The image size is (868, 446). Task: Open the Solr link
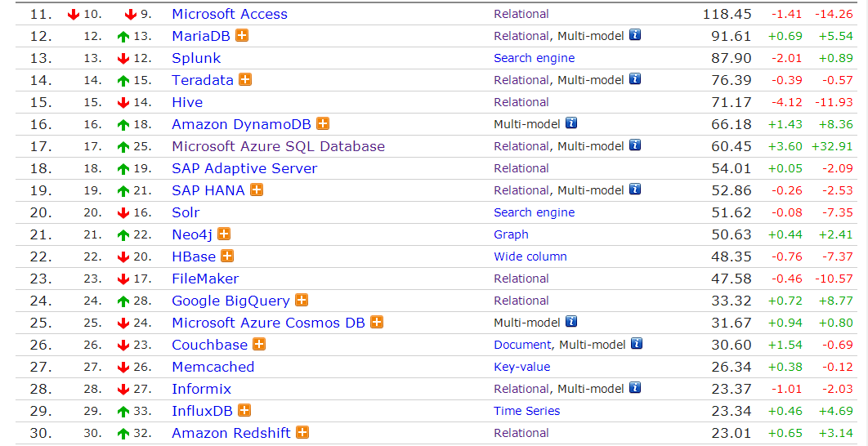coord(186,212)
